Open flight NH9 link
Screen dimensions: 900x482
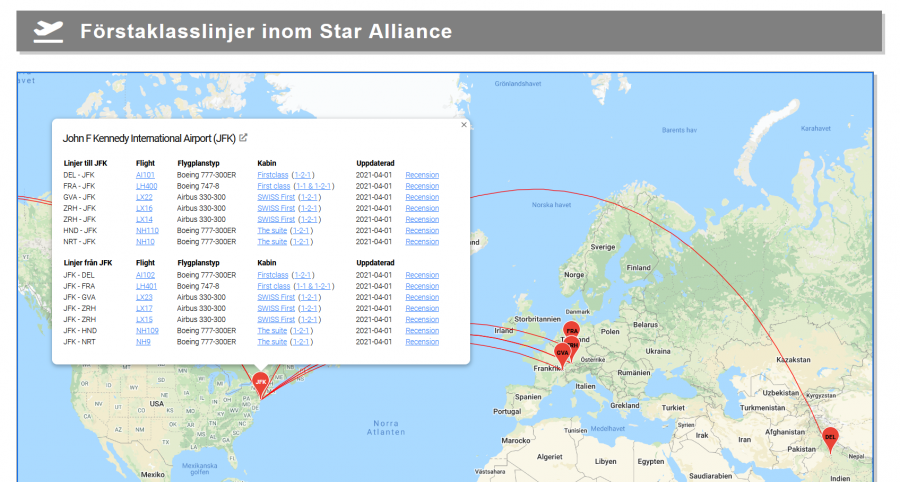(144, 342)
